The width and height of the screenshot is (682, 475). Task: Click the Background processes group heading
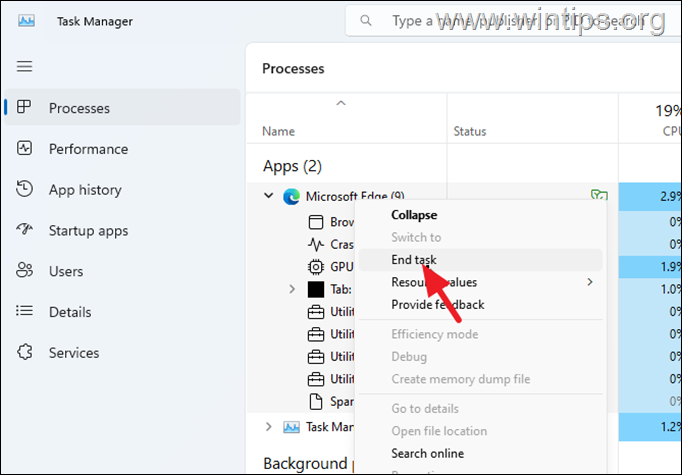coord(309,464)
